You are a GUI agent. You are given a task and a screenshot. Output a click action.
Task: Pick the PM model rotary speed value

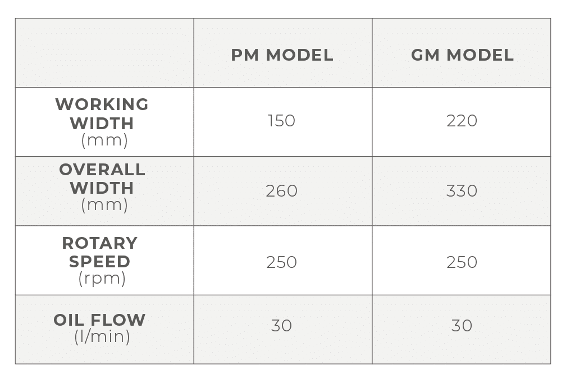[281, 262]
